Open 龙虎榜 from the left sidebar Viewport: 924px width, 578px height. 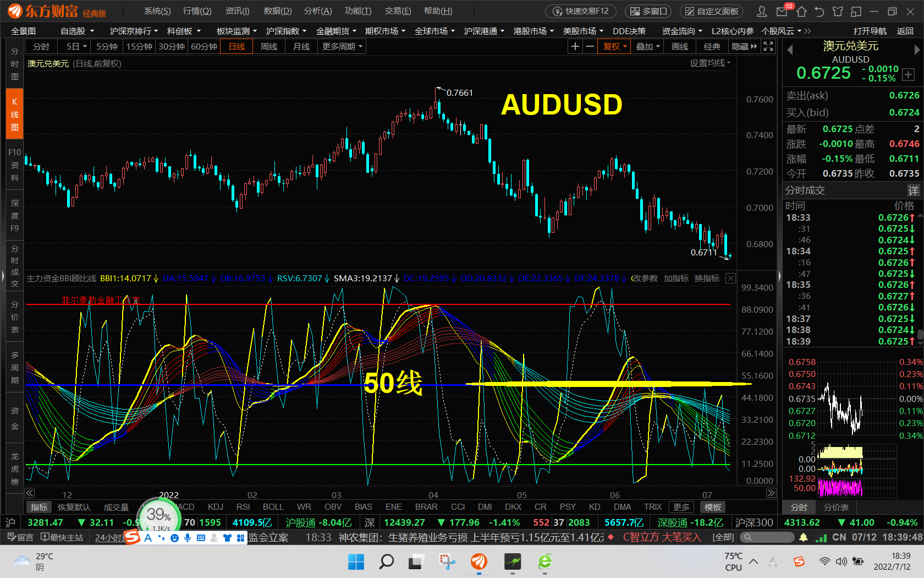pos(14,468)
